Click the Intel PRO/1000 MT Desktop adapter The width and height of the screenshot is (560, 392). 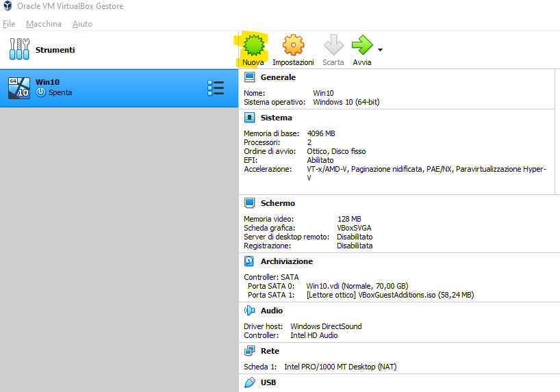coord(340,367)
